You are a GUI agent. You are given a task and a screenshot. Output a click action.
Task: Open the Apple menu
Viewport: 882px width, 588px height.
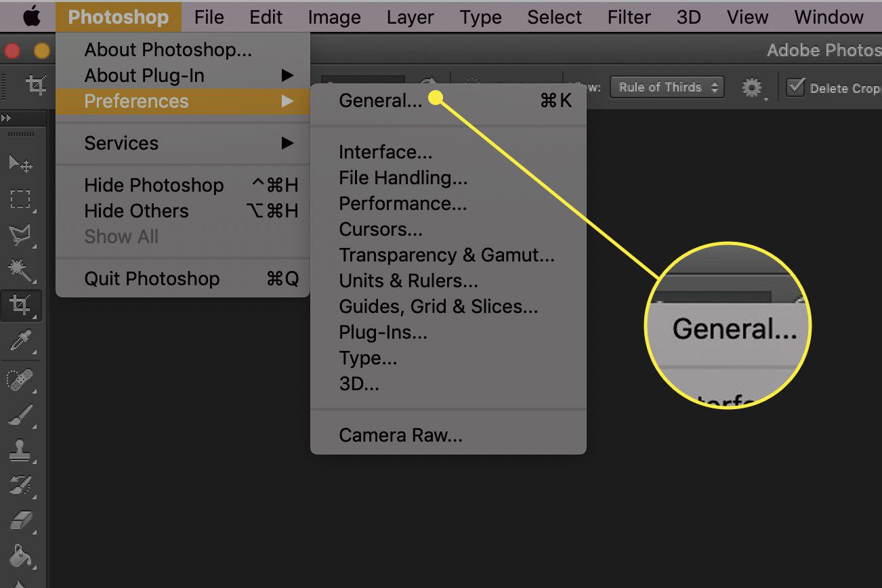click(x=31, y=17)
